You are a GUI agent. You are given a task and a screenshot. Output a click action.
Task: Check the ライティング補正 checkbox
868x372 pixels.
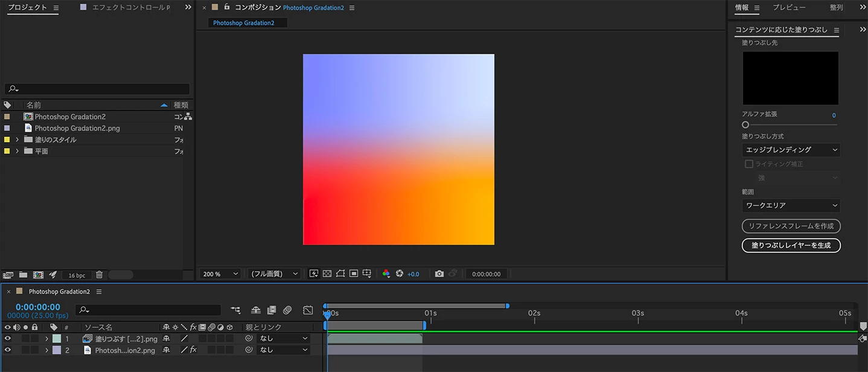749,164
